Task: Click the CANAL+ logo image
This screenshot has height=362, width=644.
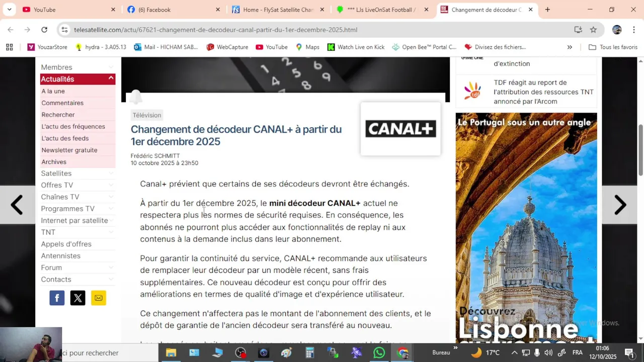Action: (400, 129)
